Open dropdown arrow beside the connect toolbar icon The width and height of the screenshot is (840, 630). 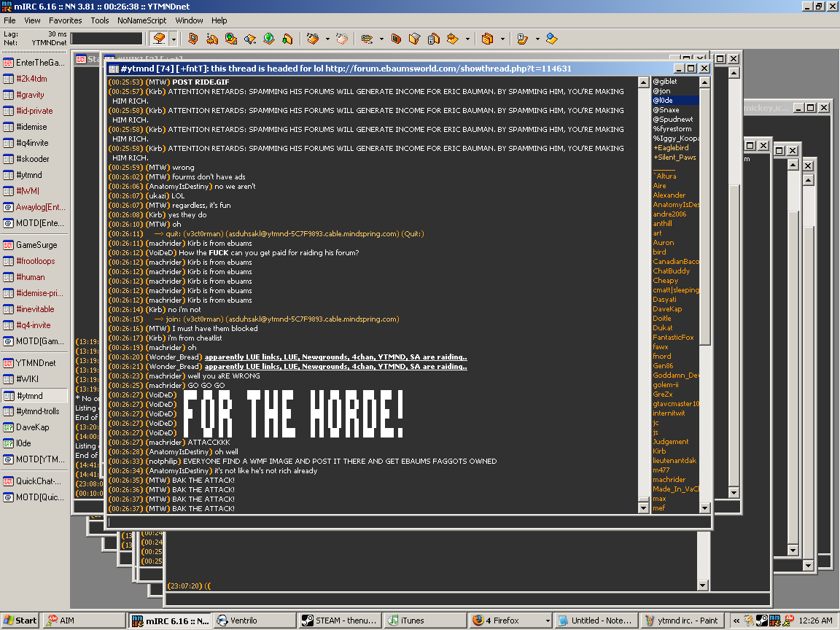coord(174,39)
